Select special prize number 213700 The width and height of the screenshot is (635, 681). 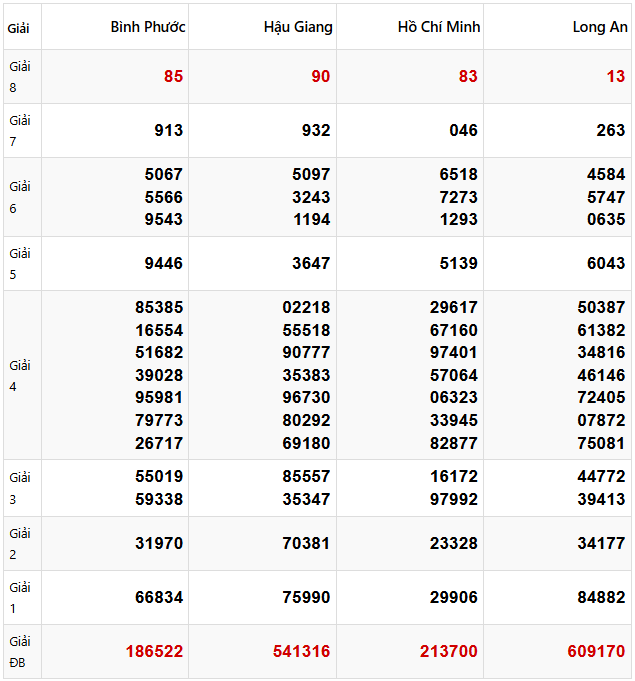pyautogui.click(x=449, y=651)
